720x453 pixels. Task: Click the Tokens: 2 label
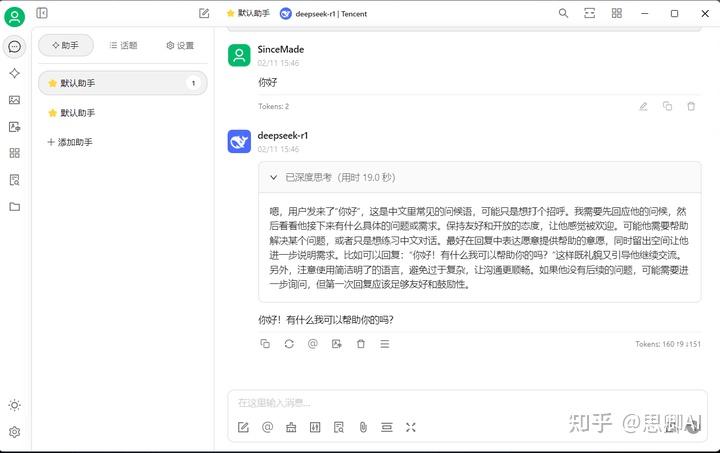click(274, 106)
